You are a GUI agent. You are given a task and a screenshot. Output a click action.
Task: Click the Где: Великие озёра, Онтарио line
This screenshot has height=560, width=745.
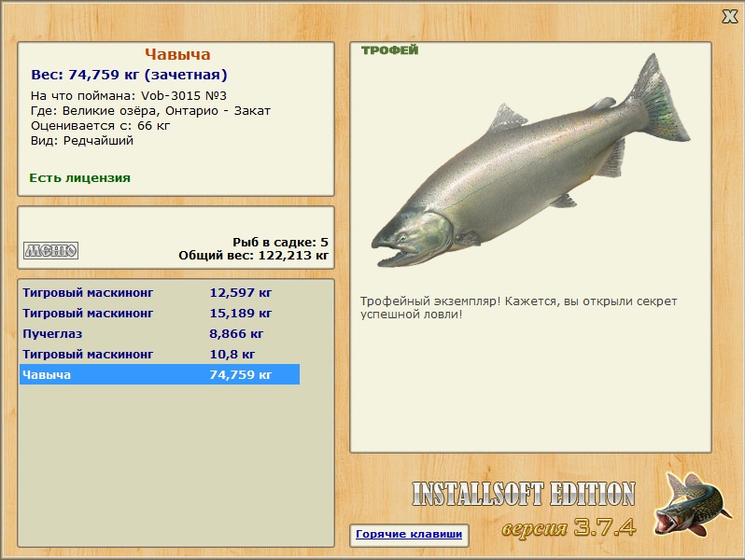tap(150, 111)
